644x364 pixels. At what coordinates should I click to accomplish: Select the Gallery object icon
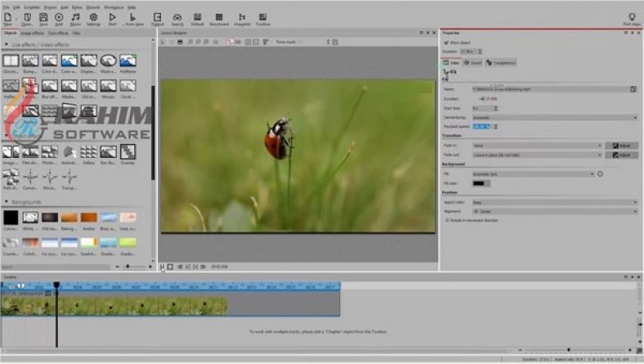pos(88,153)
